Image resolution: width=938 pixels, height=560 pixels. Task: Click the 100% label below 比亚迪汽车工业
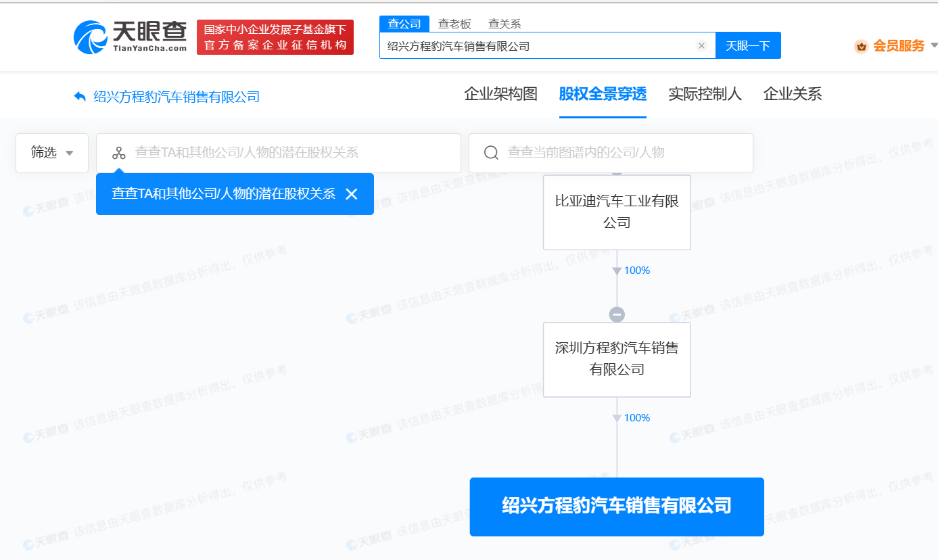[x=636, y=271]
